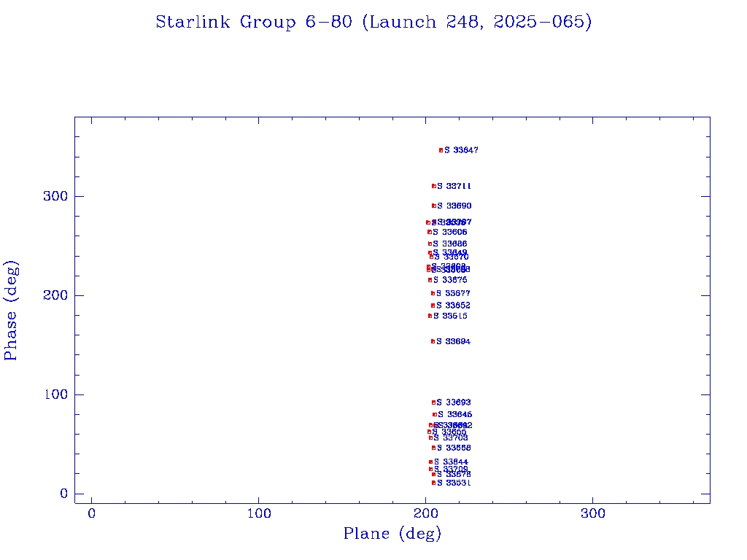Click the data label "S 33678"
This screenshot has height=560, width=747.
[x=454, y=474]
